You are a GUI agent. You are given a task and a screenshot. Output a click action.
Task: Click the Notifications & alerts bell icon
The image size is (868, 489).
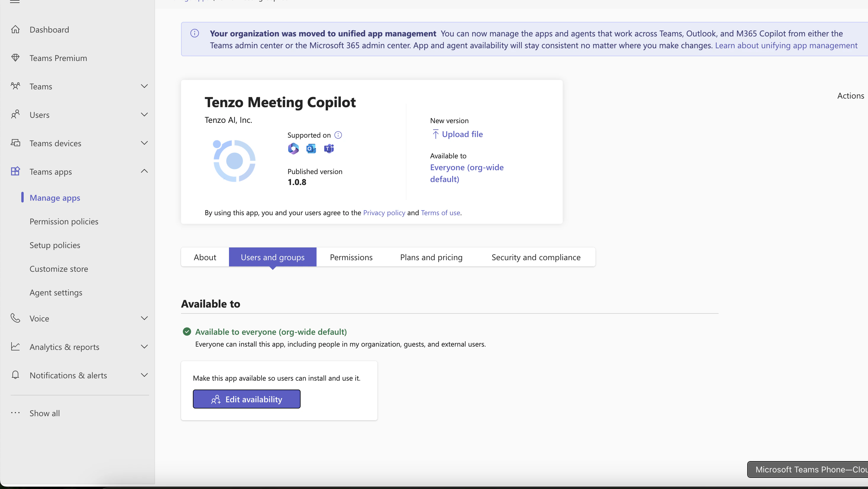15,375
